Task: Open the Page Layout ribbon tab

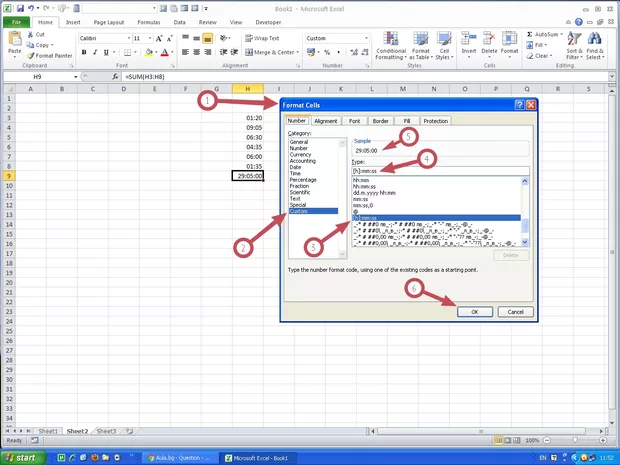Action: click(x=109, y=21)
